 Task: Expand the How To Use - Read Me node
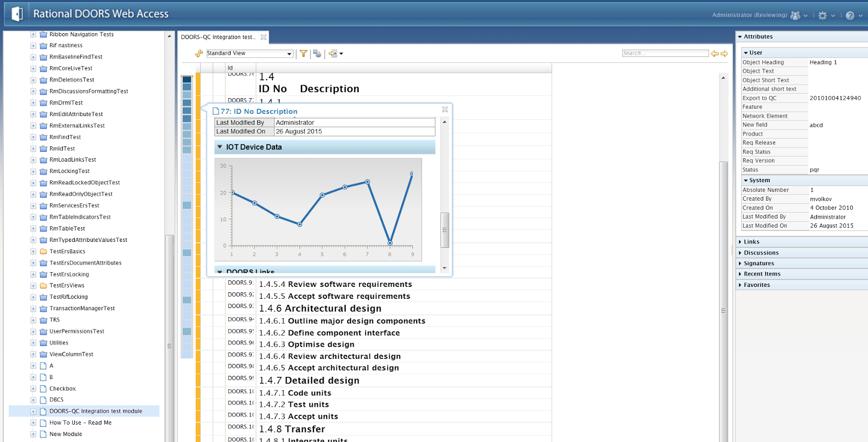[x=33, y=423]
